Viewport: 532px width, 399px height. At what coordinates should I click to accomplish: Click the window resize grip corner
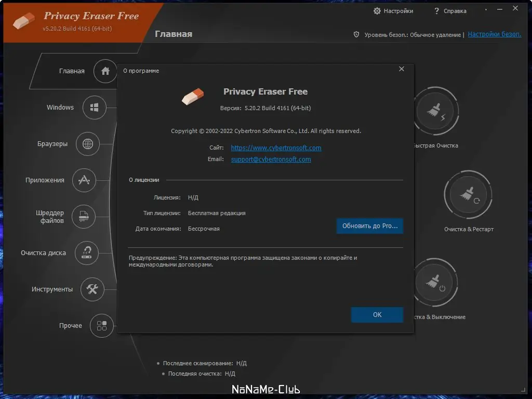click(x=523, y=390)
